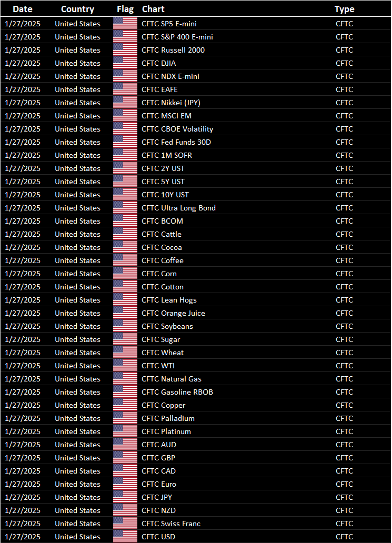Open the CFTC NDX E-mini chart
Screen dimensions: 392x543
pyautogui.click(x=170, y=76)
